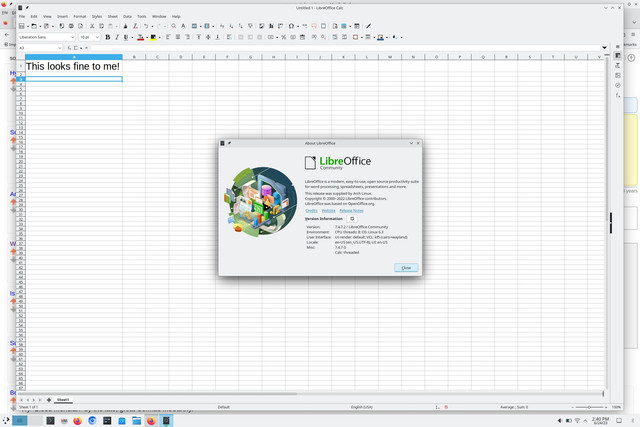Click column header B

coord(134,57)
